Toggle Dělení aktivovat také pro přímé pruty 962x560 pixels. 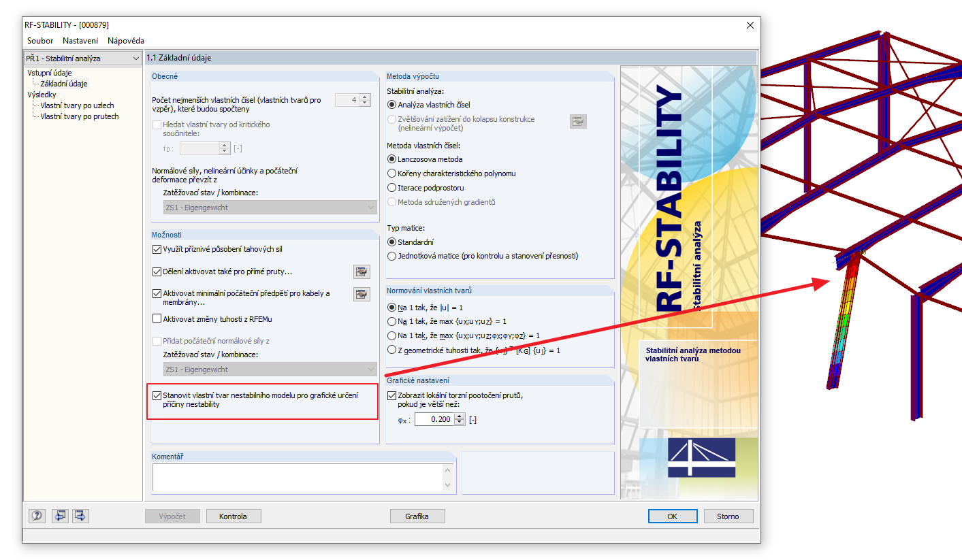pos(157,272)
